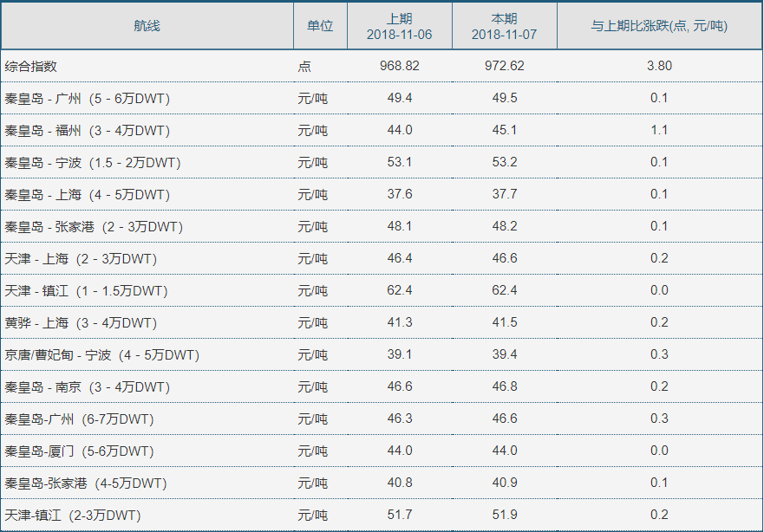
Task: Select the 秦皇岛 - 南京 route row
Action: 88,387
